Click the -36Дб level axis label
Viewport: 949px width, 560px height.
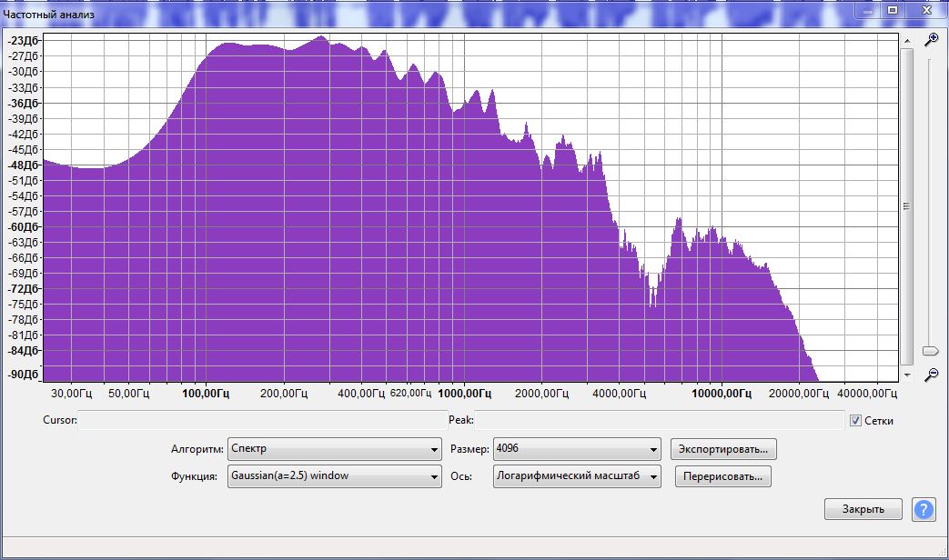click(x=23, y=103)
